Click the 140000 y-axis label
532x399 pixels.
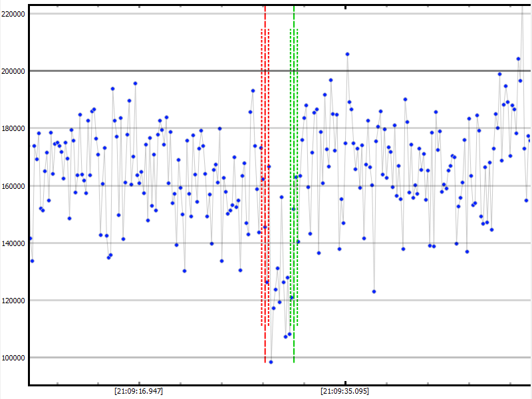coord(13,243)
